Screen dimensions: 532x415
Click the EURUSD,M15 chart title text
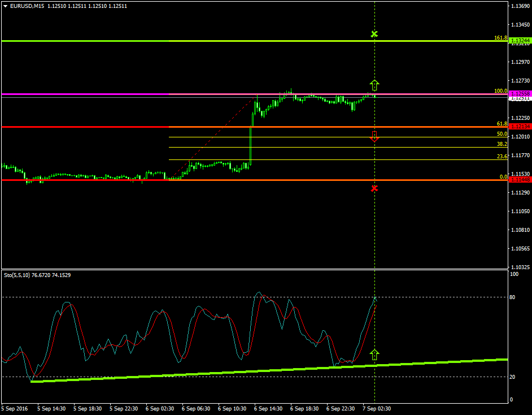click(28, 6)
